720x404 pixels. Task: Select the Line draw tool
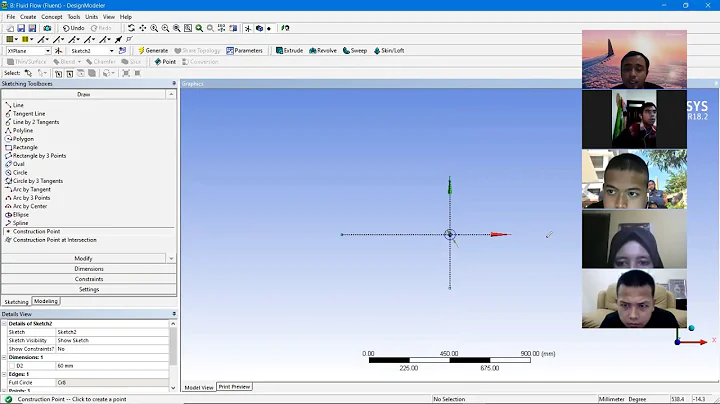click(x=14, y=105)
